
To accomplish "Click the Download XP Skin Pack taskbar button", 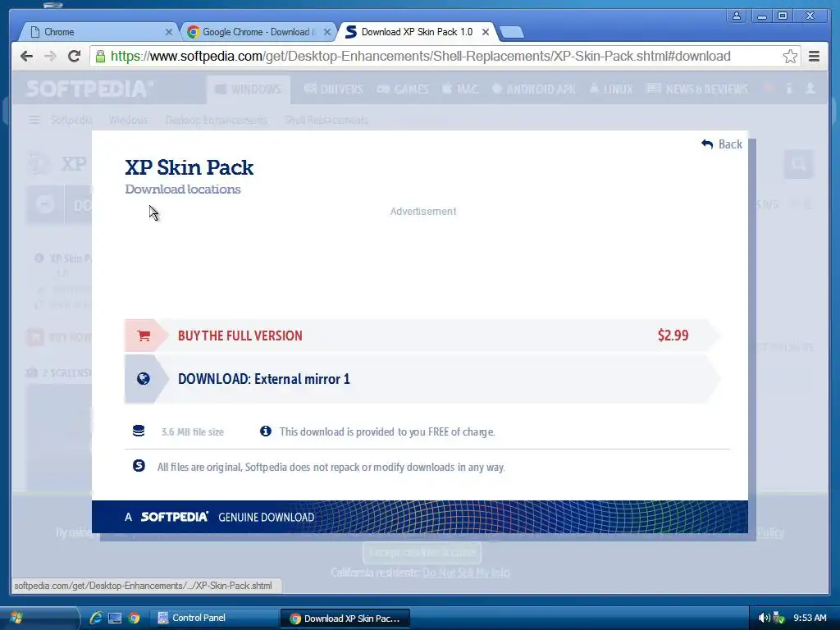I will pyautogui.click(x=345, y=619).
